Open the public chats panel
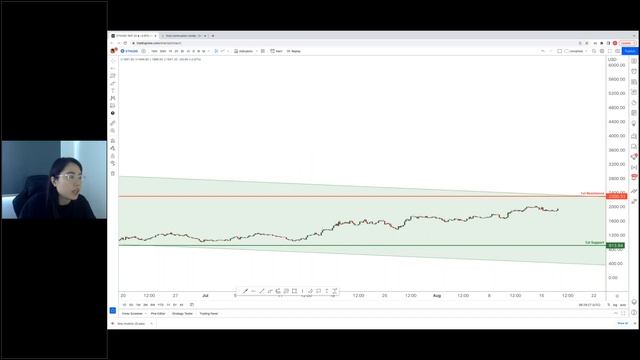640x360 pixels. pos(634,136)
